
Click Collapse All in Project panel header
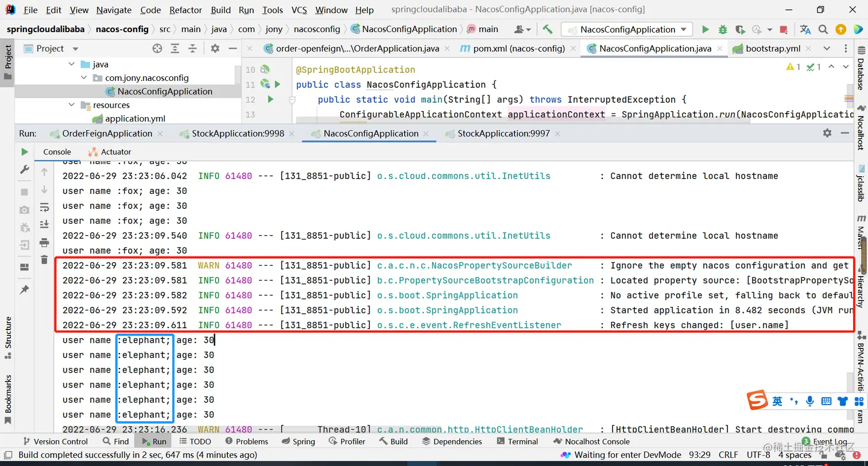point(193,49)
